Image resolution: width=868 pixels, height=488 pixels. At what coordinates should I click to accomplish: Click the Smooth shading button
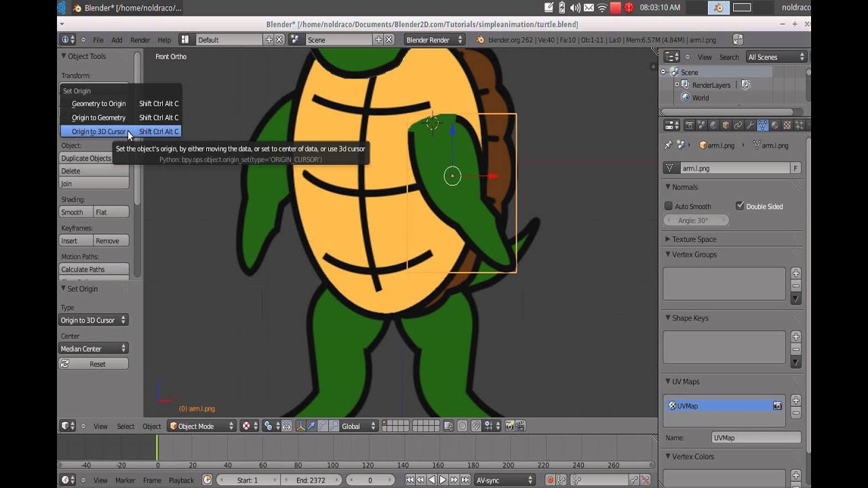76,212
